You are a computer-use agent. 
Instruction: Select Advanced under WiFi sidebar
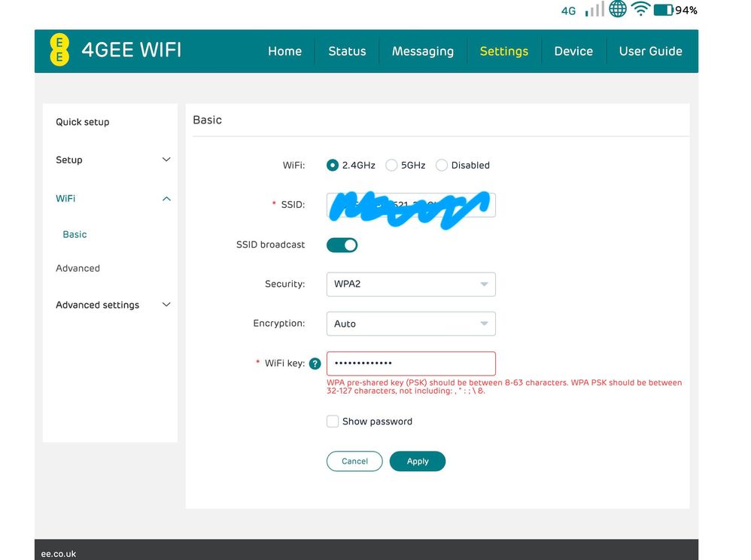[x=78, y=268]
